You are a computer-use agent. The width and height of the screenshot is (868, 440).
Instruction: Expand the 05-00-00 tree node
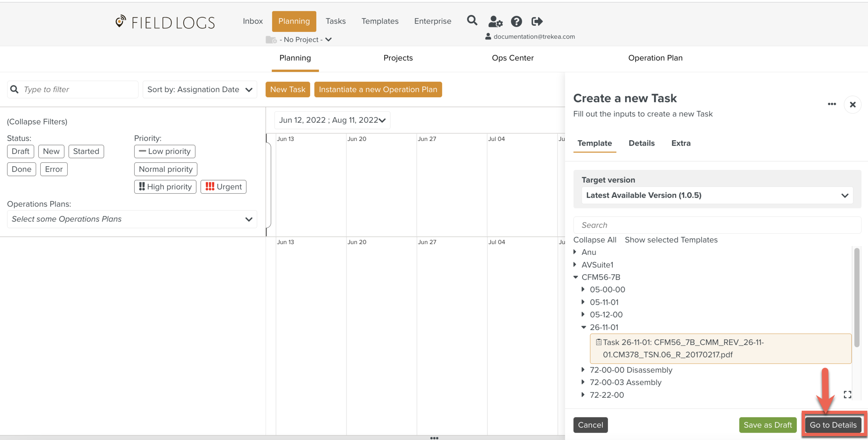tap(583, 289)
